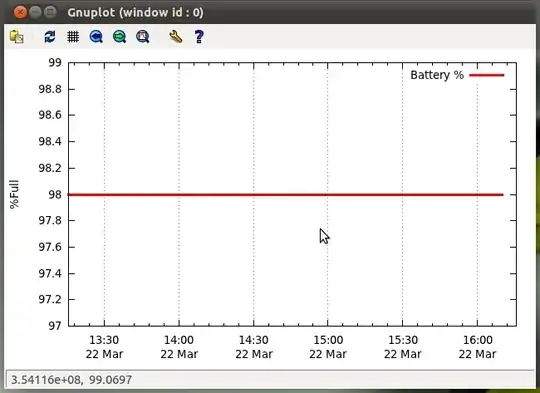Click the Battery % legend label
The image size is (540, 393).
pos(437,75)
